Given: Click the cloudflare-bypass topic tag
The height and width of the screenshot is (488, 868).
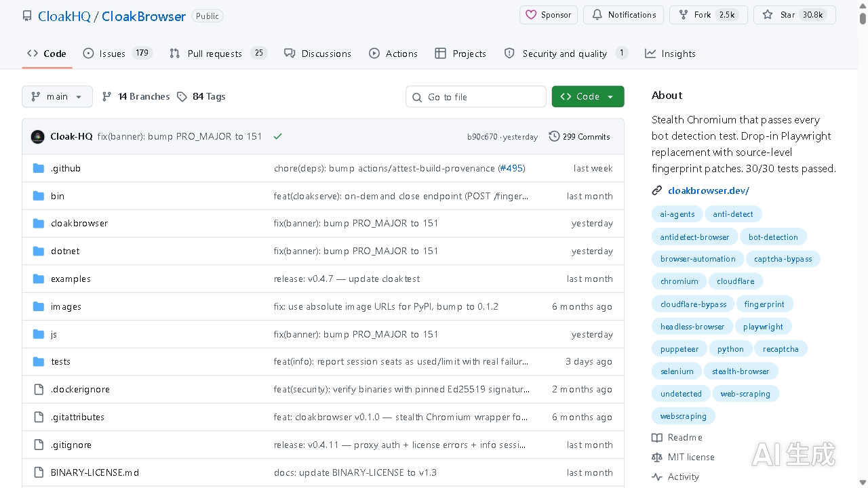Looking at the screenshot, I should click(693, 304).
